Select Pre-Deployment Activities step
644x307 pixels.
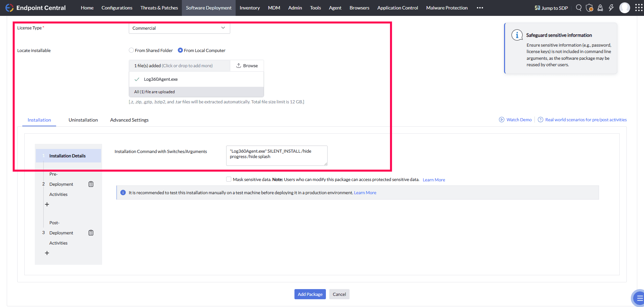pos(61,184)
